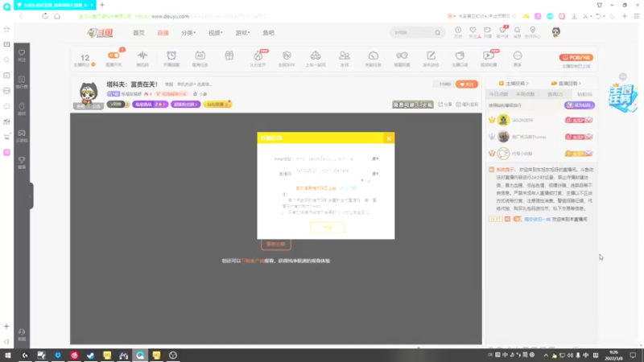This screenshot has height=362, width=644.
Task: Click the user avatar in header
Action: 555,32
